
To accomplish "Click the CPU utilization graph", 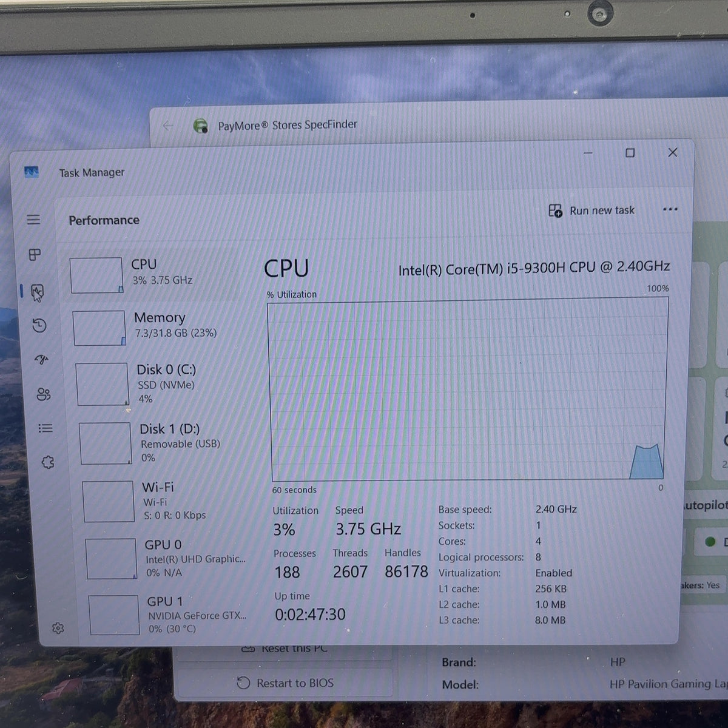I will click(x=468, y=389).
